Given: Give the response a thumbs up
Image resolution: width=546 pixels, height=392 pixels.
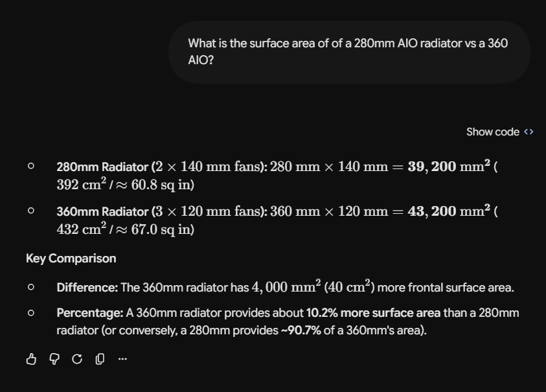Looking at the screenshot, I should click(x=31, y=359).
